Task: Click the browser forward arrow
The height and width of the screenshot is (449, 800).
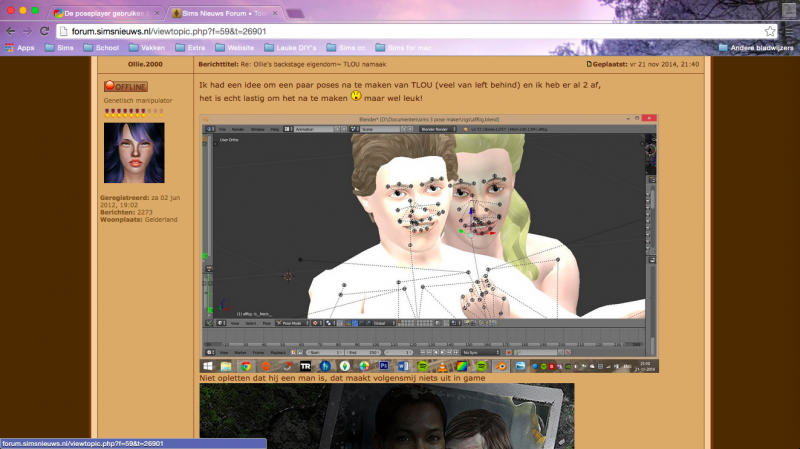Action: click(27, 31)
